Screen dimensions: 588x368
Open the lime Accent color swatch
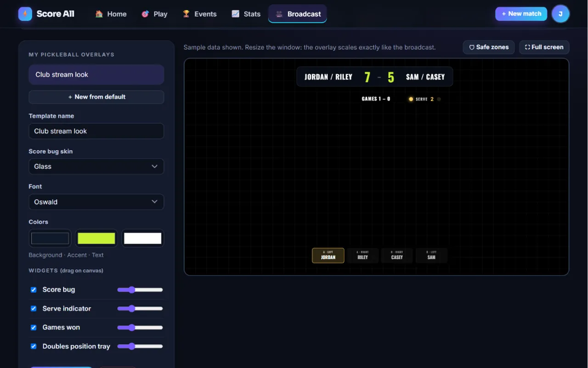[x=96, y=238]
